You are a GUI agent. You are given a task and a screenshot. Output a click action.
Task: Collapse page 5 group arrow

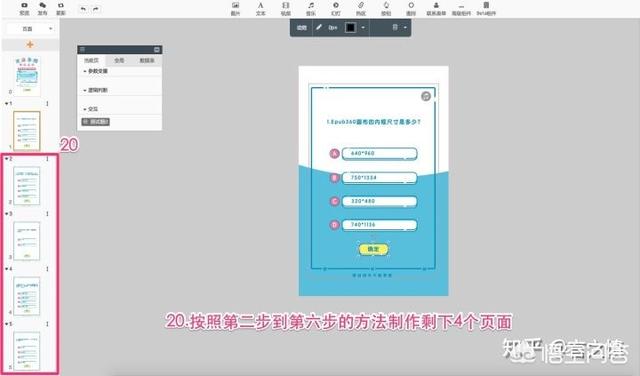pos(7,324)
